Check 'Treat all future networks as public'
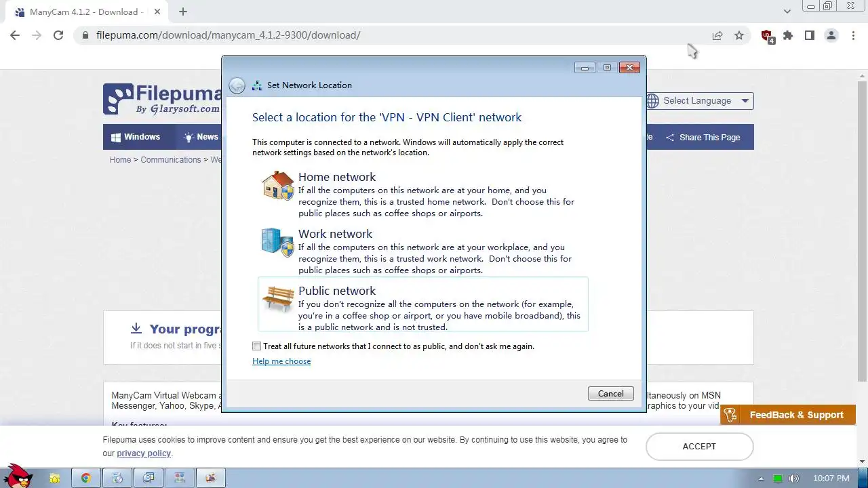Image resolution: width=868 pixels, height=488 pixels. coord(256,346)
